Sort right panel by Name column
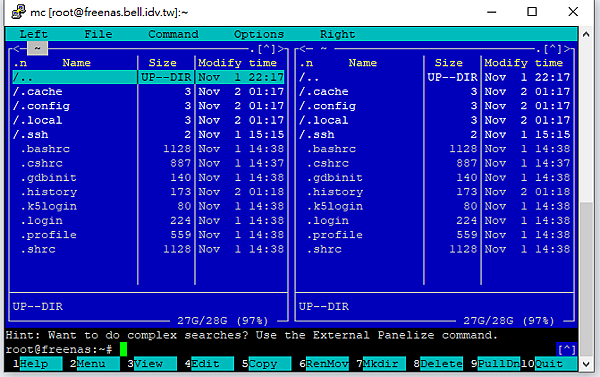Image resolution: width=600 pixels, height=377 pixels. (363, 63)
